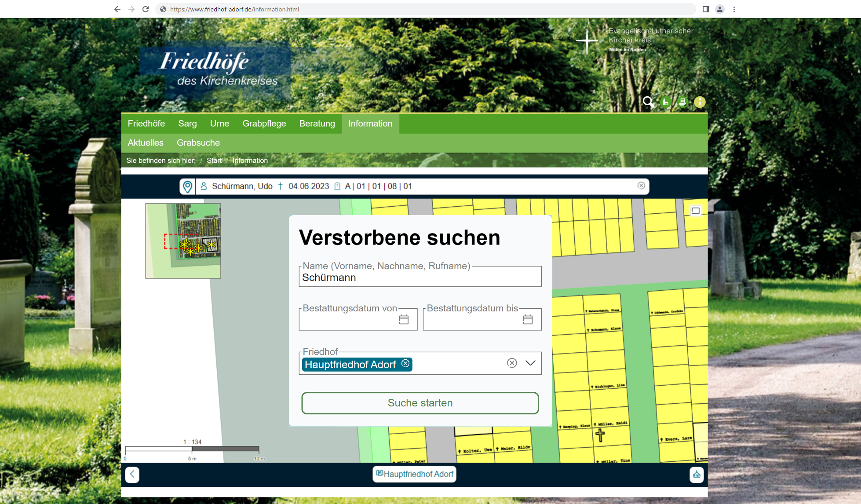Click the cemetery overview minimap
The height and width of the screenshot is (504, 861).
click(183, 241)
